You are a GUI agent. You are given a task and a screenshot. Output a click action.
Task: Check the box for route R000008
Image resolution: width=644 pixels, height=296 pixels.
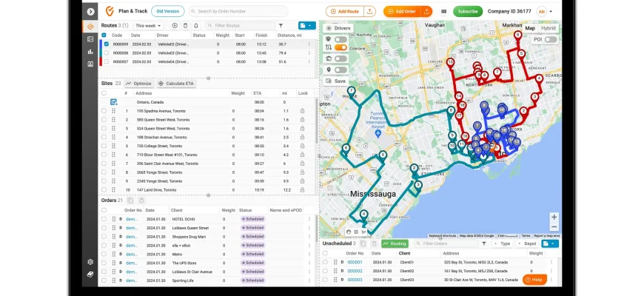point(104,53)
